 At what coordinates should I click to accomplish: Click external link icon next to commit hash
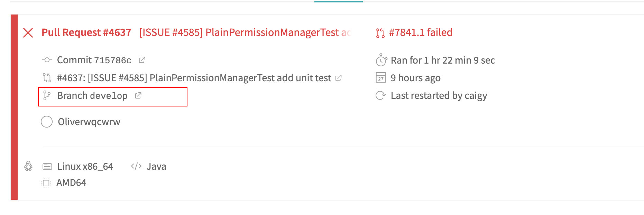pos(142,60)
